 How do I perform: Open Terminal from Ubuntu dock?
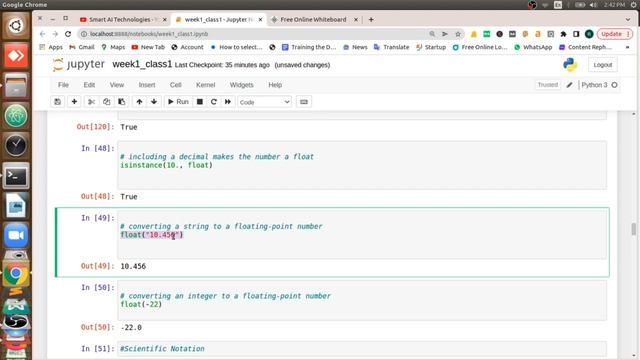[x=16, y=176]
